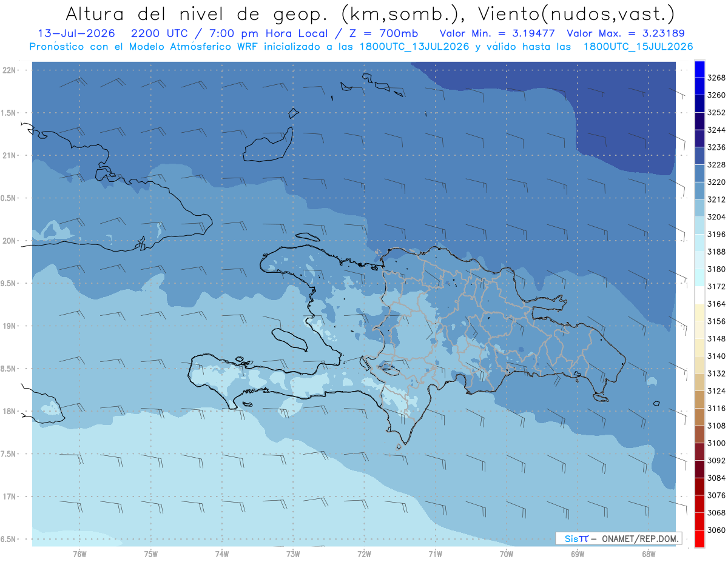Click the colorbar value '3196'
This screenshot has width=728, height=562.
pos(716,234)
